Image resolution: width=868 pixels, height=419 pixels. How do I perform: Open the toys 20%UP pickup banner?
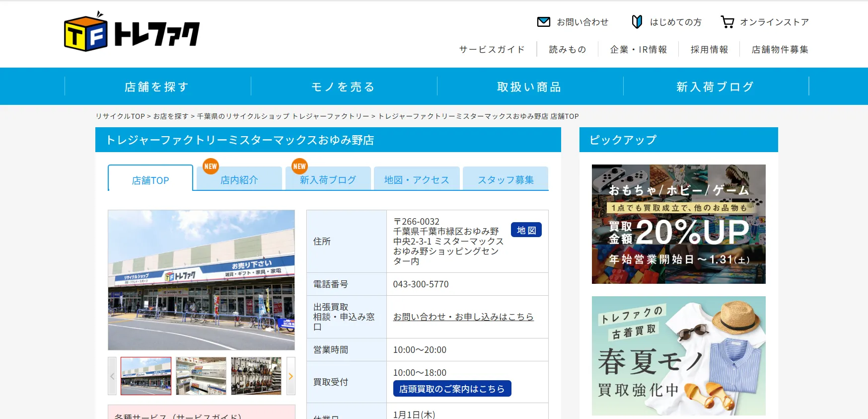click(x=678, y=224)
